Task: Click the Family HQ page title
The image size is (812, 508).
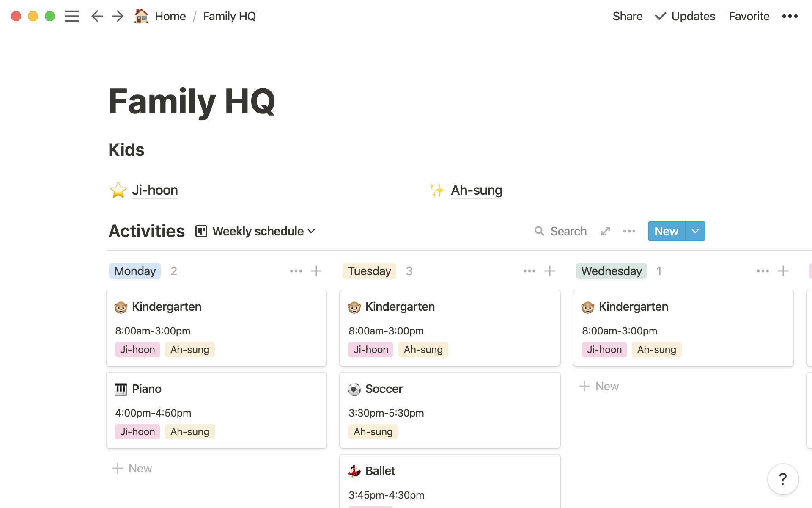Action: tap(192, 102)
